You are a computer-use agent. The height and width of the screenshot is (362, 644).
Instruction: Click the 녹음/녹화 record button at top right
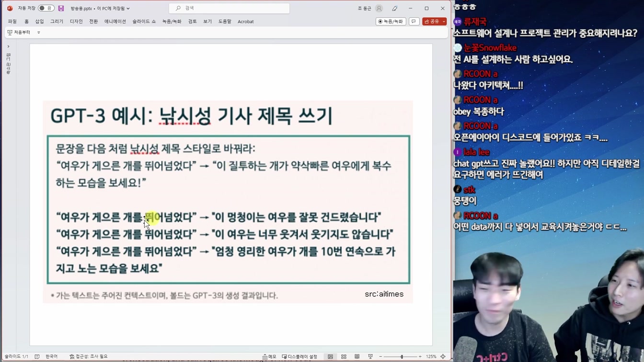point(391,22)
